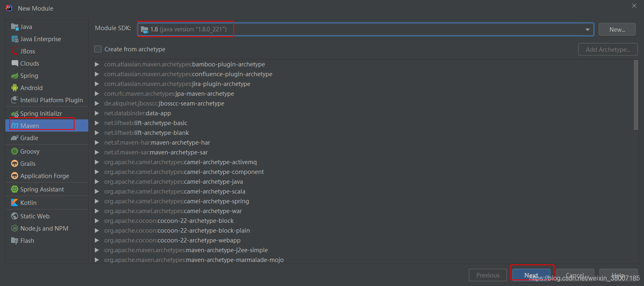Viewport: 644px width, 286px height.
Task: Select Kotlin module type
Action: (x=47, y=203)
